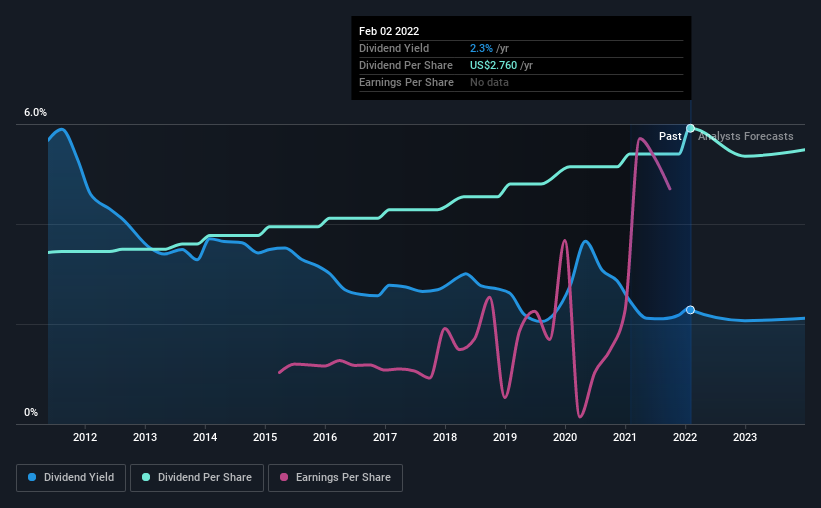Click the 2015 x-axis year label
The height and width of the screenshot is (508, 821).
click(x=265, y=437)
